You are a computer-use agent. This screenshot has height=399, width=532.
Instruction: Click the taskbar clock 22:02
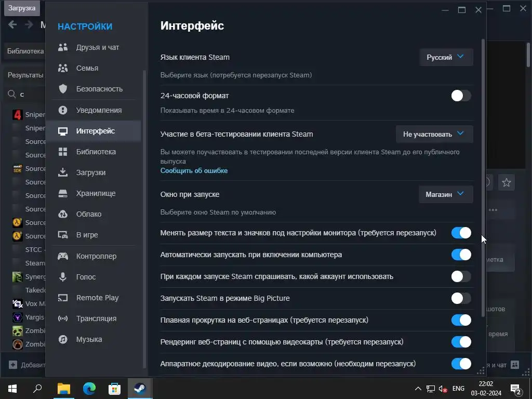(486, 384)
